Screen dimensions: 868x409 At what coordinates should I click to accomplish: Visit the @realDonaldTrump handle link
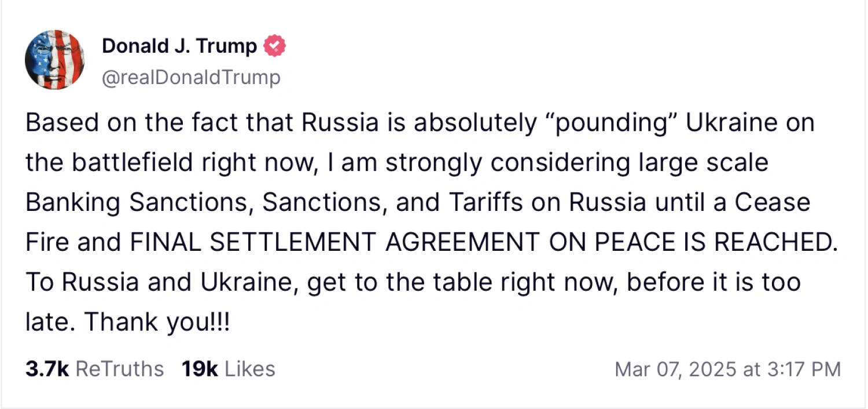[192, 77]
